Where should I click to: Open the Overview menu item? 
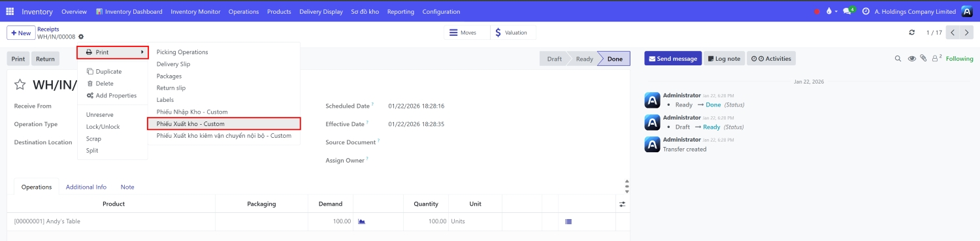tap(74, 12)
